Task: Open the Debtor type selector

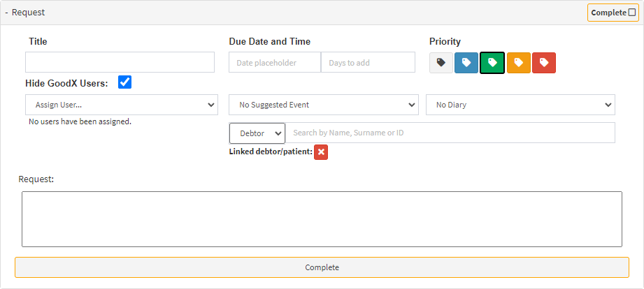Action: [257, 133]
